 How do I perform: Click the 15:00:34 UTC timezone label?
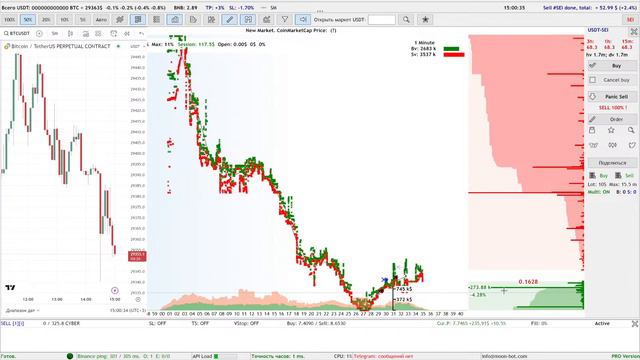point(127,311)
